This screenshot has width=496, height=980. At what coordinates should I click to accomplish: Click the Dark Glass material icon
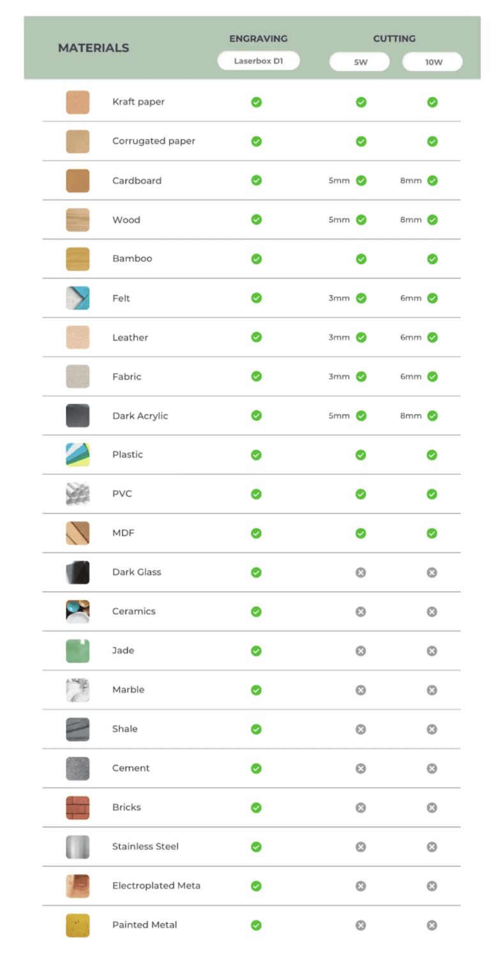click(77, 572)
